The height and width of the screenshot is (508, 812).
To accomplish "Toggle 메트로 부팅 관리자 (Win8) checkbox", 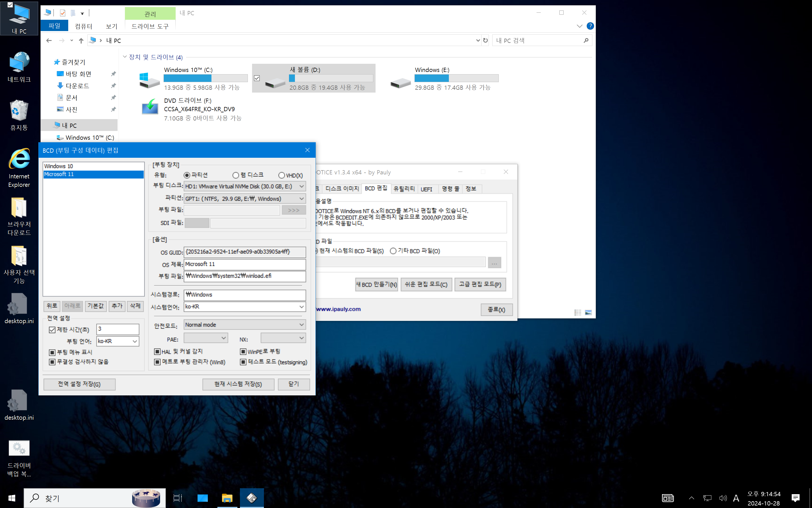I will click(x=157, y=362).
